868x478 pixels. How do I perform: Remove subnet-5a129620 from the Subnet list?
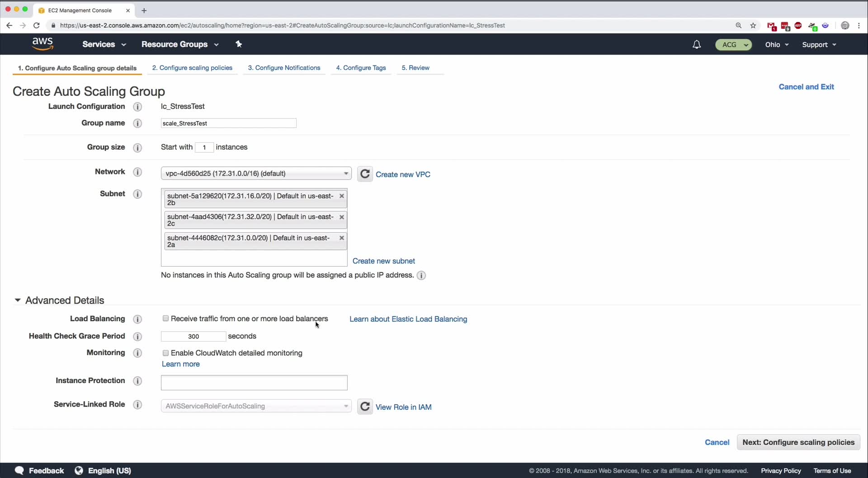tap(342, 196)
